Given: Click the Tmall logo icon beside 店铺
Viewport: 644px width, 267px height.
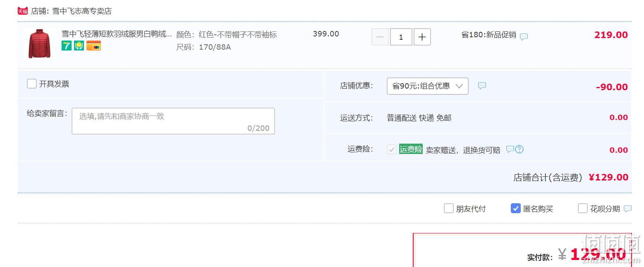Looking at the screenshot, I should 23,11.
